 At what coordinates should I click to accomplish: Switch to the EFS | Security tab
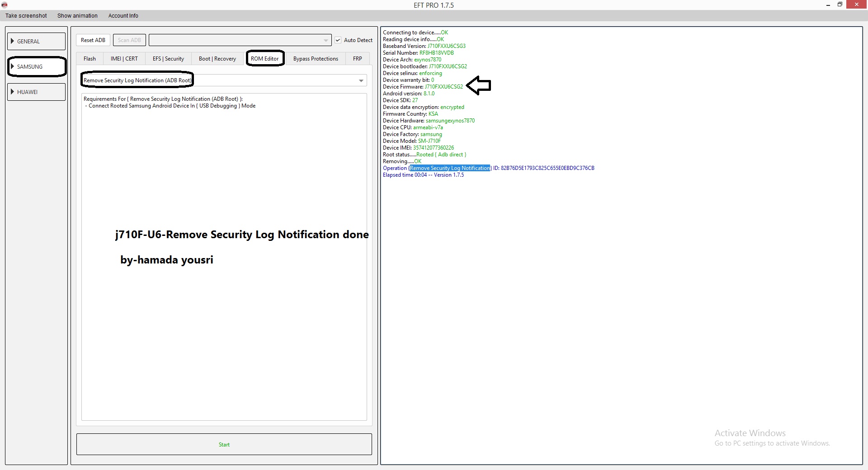click(x=168, y=59)
